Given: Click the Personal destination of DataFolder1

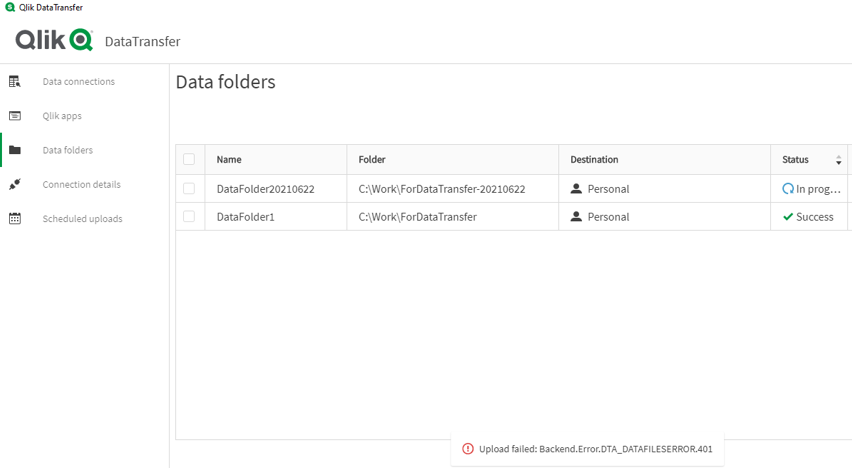Looking at the screenshot, I should [x=607, y=217].
